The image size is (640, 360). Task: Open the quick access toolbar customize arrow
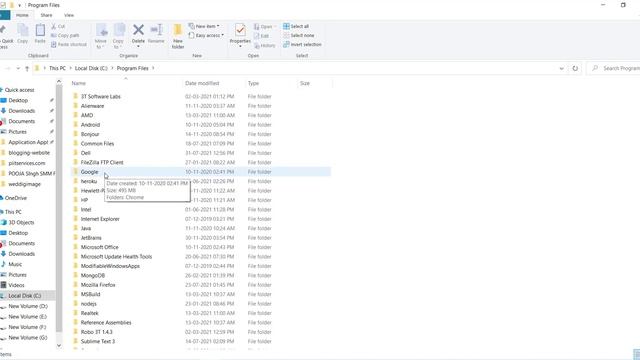point(19,5)
